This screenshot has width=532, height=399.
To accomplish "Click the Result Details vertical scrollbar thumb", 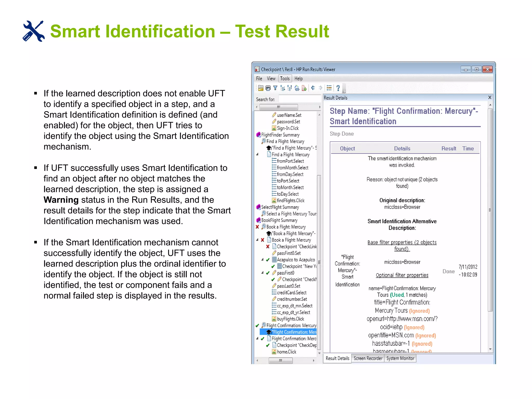I will 490,210.
